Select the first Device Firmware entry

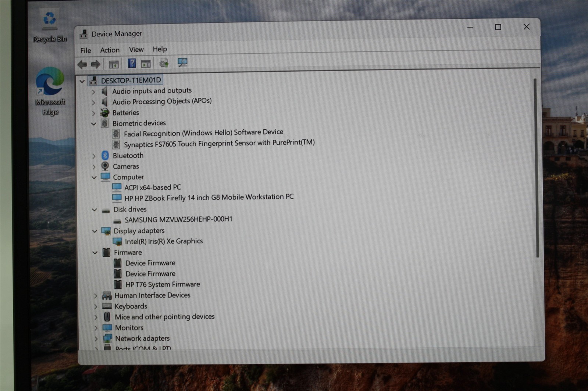point(150,263)
